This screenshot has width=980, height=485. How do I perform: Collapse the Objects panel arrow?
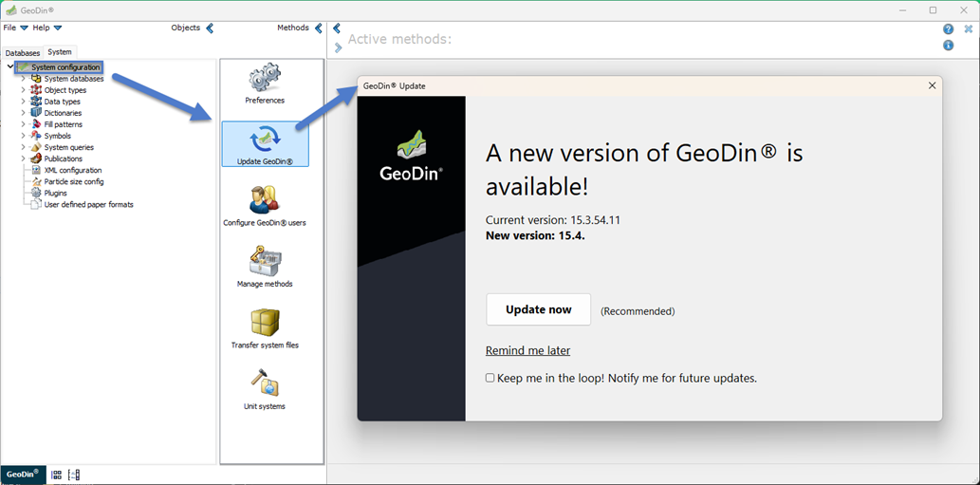(x=210, y=28)
